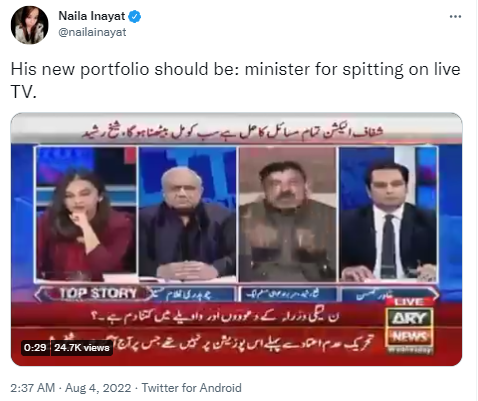
Task: Open the 2:37 AM timestamp link
Action: 32,388
